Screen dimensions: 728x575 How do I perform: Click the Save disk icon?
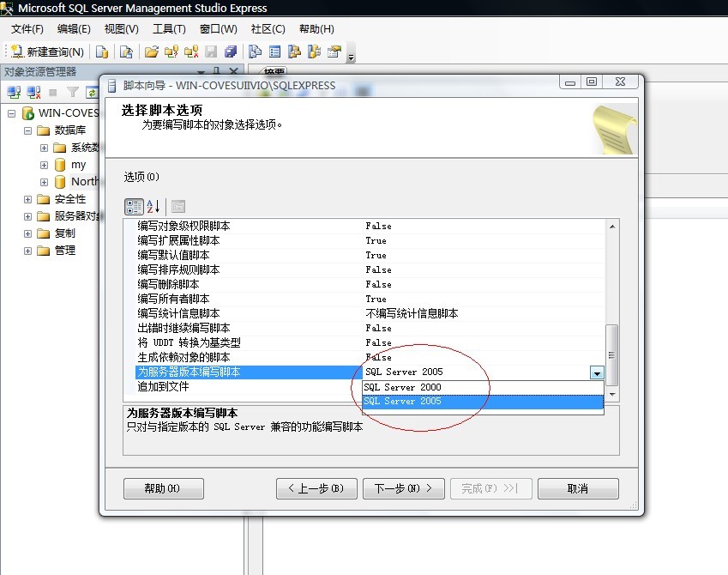coord(211,51)
